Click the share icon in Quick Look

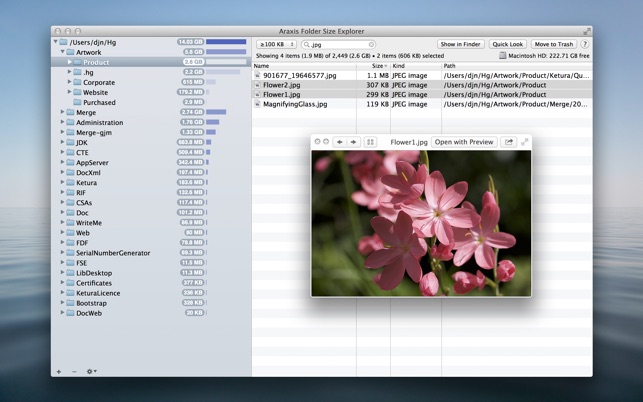(509, 142)
